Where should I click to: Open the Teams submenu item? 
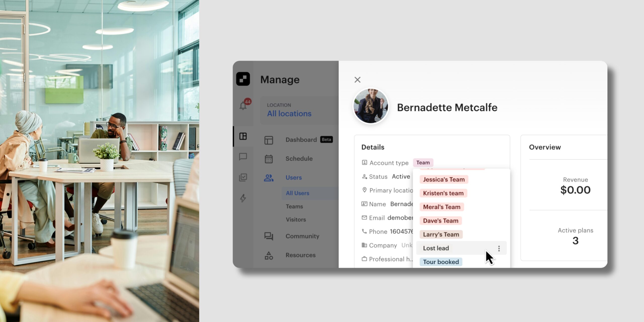coord(294,207)
